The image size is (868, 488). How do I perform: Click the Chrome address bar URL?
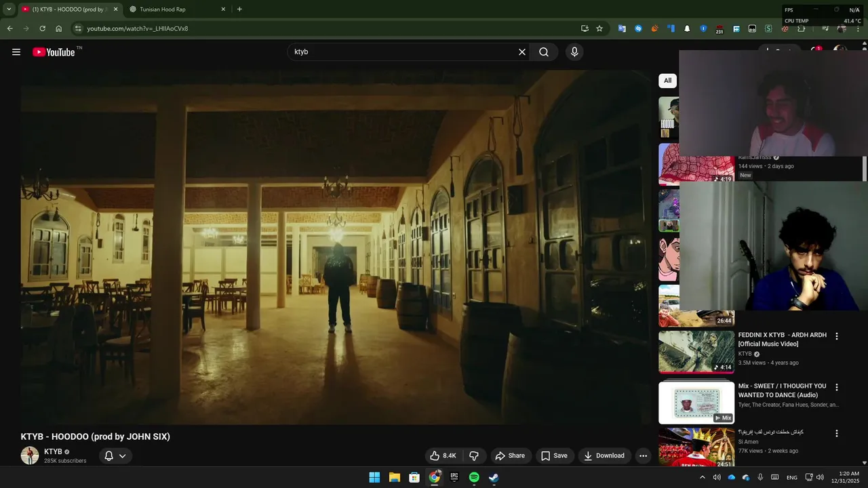[138, 28]
